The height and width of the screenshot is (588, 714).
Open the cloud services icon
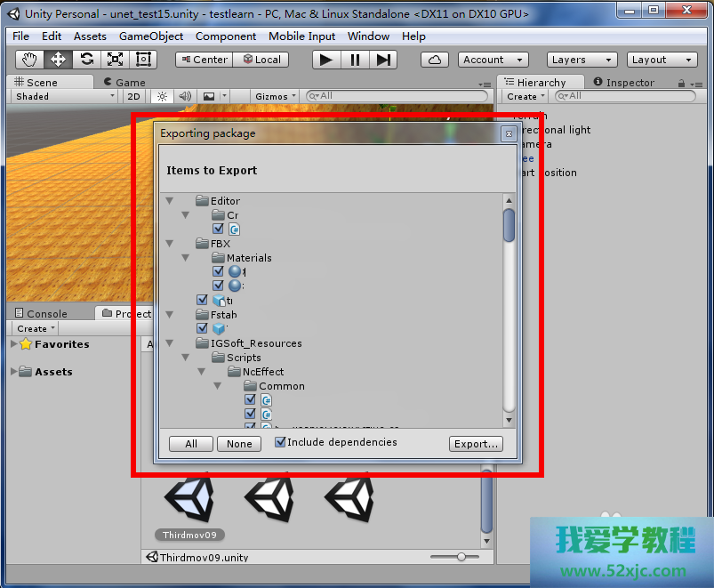click(435, 60)
